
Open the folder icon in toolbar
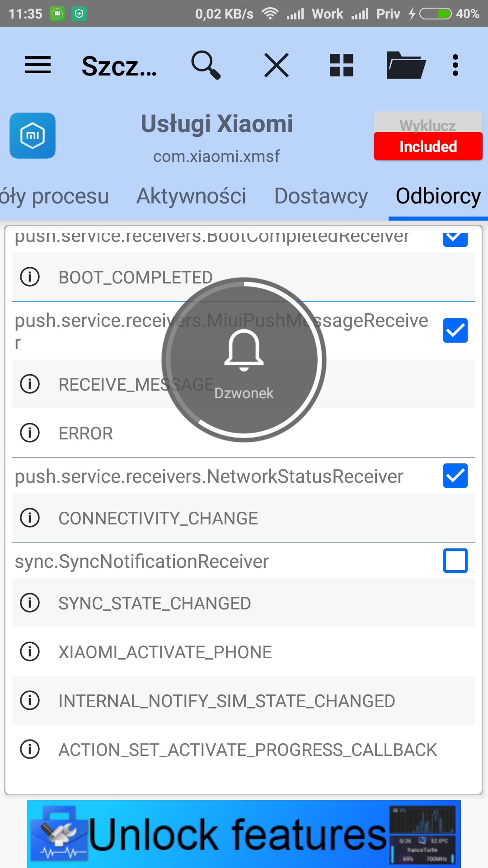406,65
